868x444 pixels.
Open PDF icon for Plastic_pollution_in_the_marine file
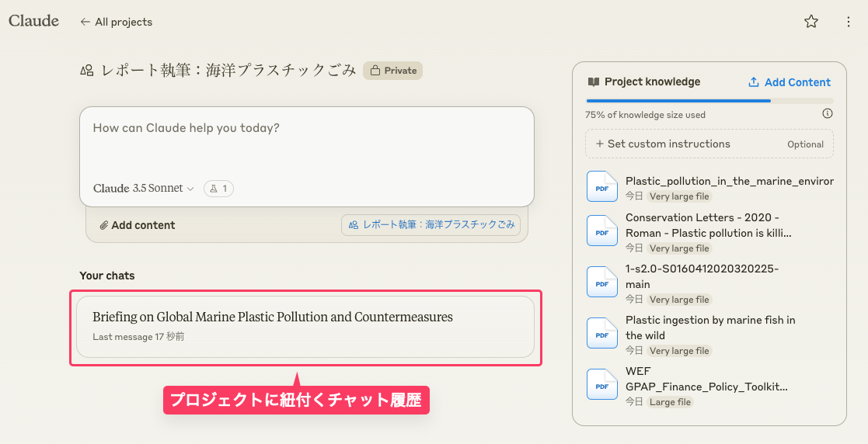pos(601,187)
